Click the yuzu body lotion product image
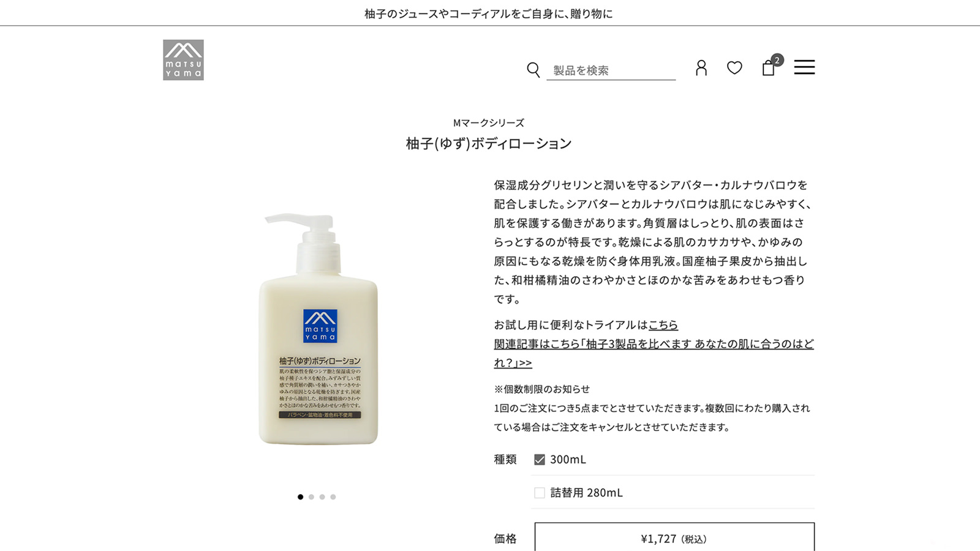Viewport: 980px width, 551px height. 318,329
